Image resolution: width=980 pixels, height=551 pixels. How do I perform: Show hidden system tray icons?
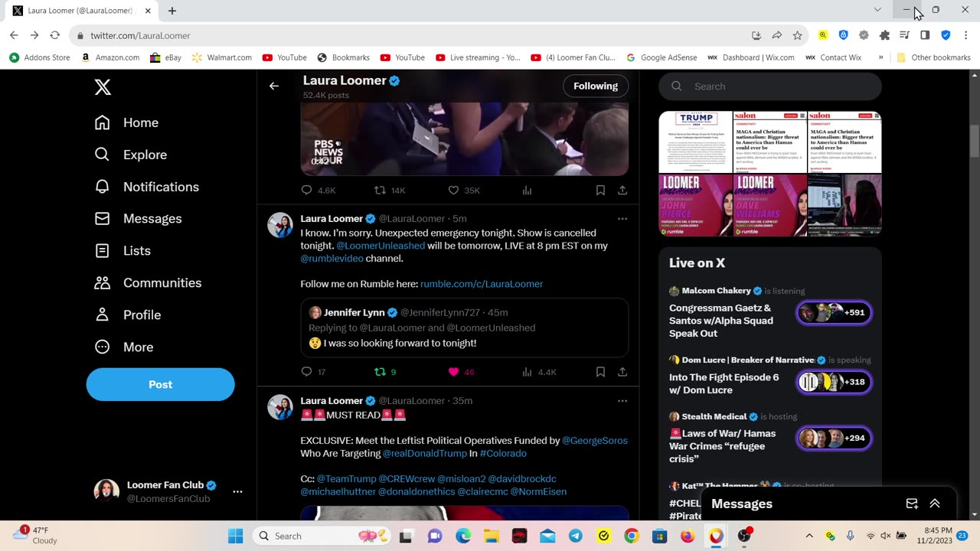[809, 536]
